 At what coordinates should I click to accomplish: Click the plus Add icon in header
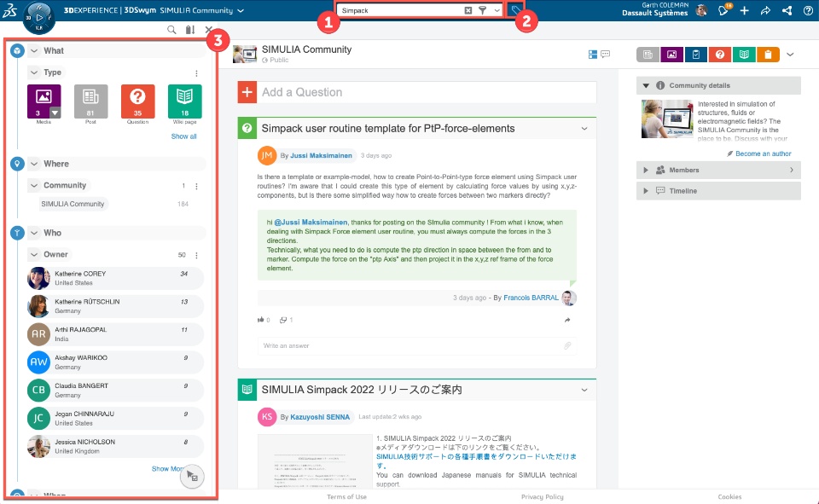(x=744, y=10)
